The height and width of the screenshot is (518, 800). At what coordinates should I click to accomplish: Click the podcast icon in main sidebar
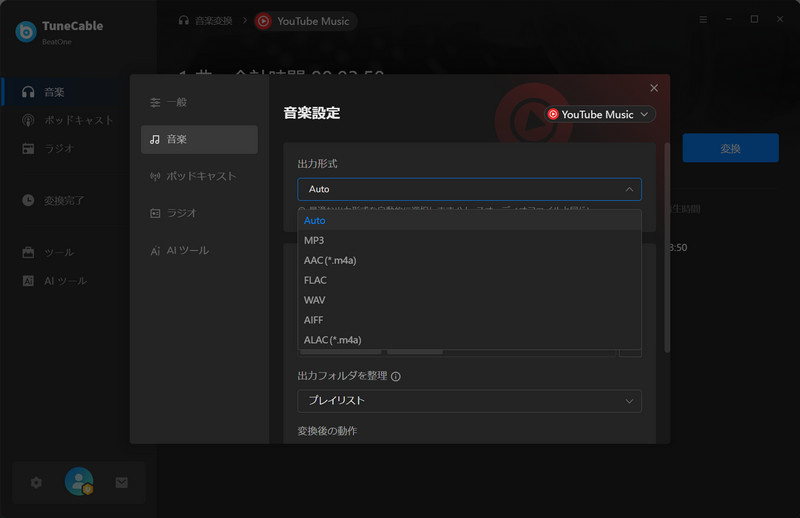[x=28, y=120]
